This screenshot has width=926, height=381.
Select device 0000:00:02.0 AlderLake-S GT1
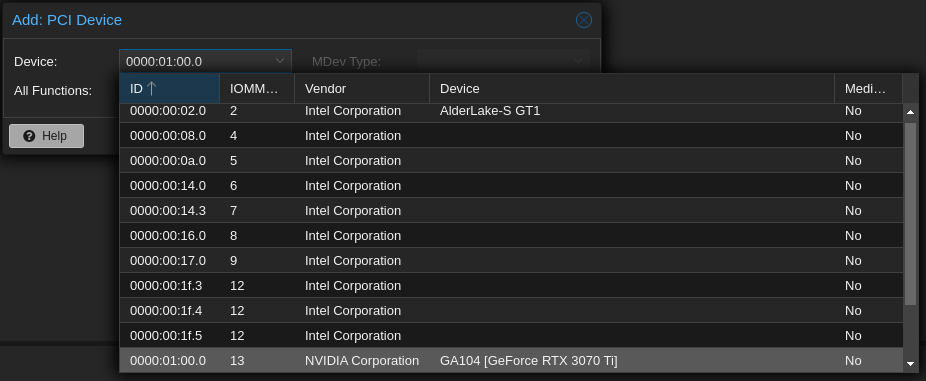[x=511, y=112]
